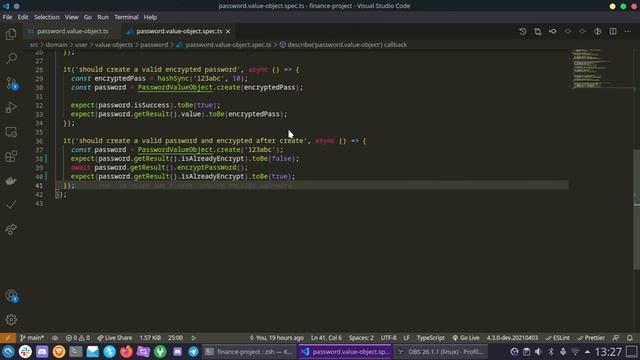Click the code minimap overview
Image resolution: width=640 pixels, height=360 pixels.
tap(600, 69)
